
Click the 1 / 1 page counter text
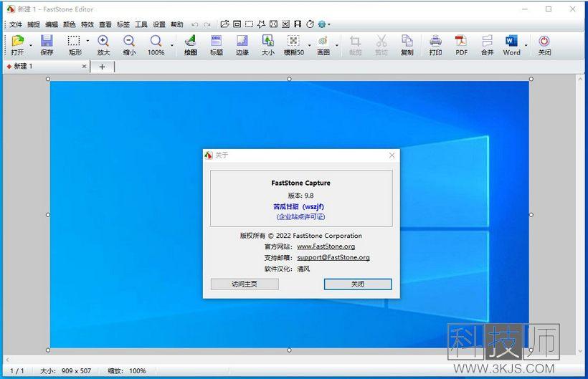[x=17, y=371]
